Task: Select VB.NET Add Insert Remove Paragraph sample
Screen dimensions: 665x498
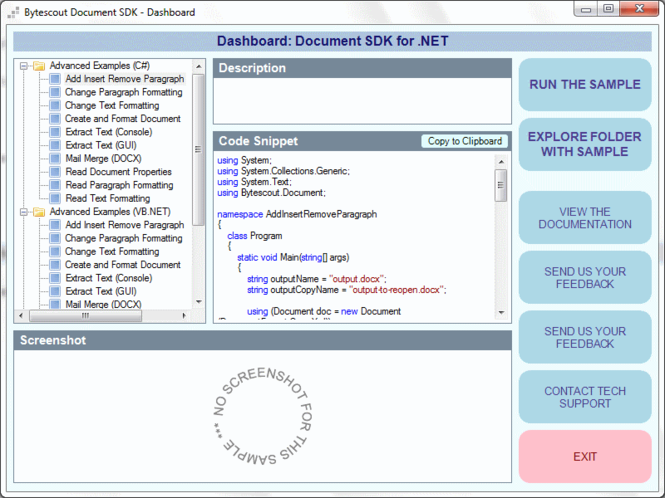Action: pos(125,225)
